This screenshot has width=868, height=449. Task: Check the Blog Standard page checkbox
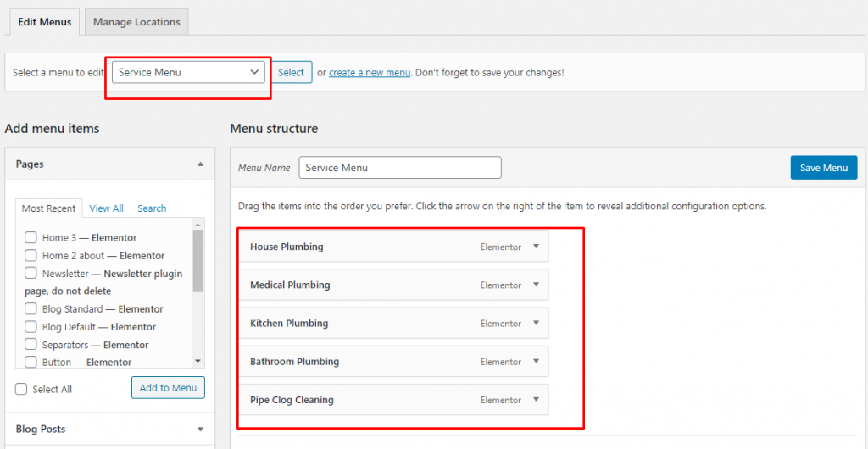coord(31,308)
